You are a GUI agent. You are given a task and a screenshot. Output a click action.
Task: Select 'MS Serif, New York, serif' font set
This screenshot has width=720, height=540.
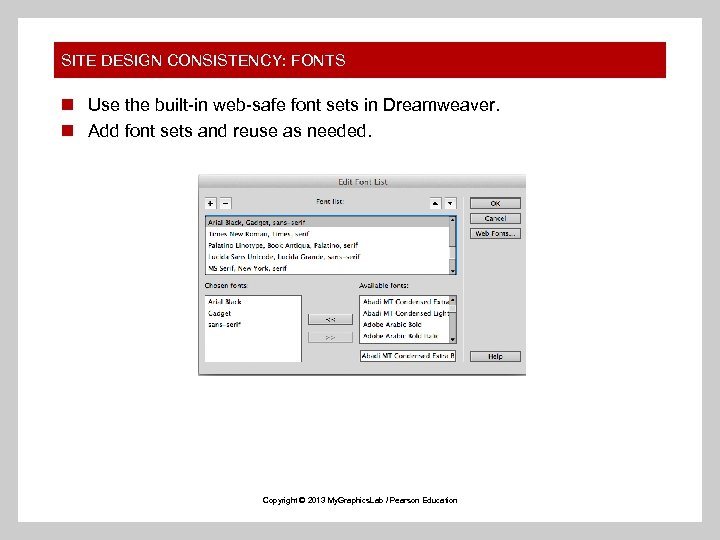[x=327, y=268]
